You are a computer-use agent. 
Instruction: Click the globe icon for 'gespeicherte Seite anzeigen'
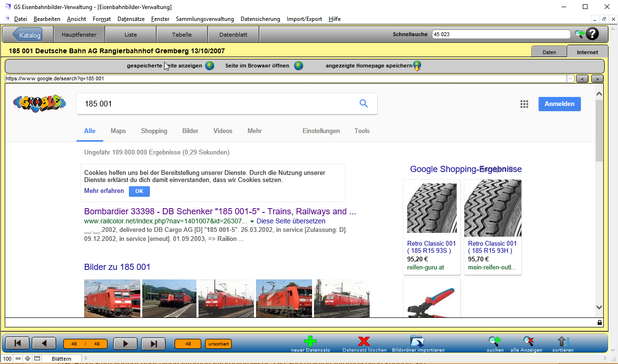click(210, 66)
